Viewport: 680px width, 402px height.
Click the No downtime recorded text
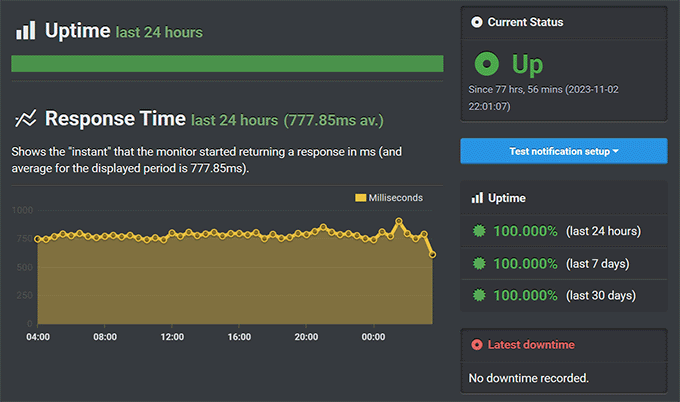[529, 378]
